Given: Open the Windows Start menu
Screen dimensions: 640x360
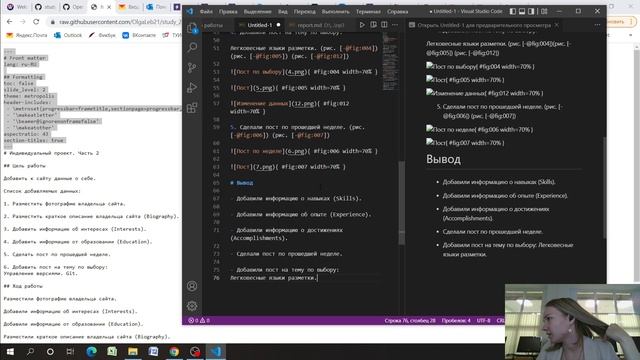Looking at the screenshot, I should point(10,351).
